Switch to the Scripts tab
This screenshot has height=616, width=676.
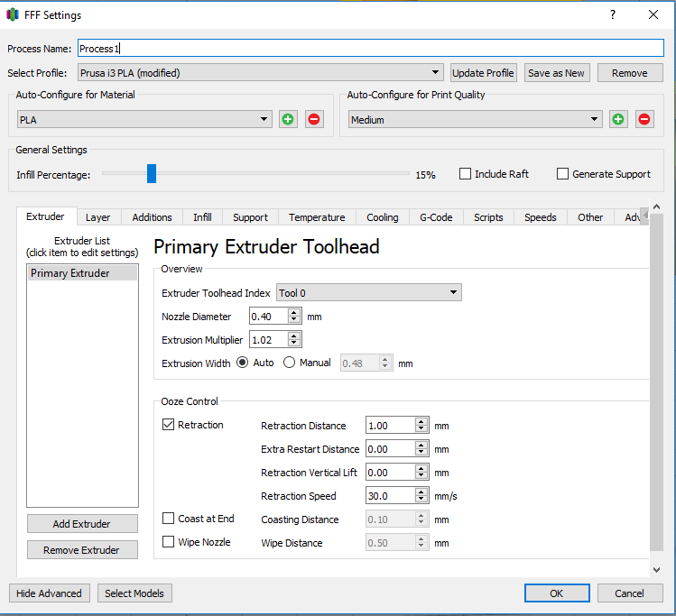point(488,217)
